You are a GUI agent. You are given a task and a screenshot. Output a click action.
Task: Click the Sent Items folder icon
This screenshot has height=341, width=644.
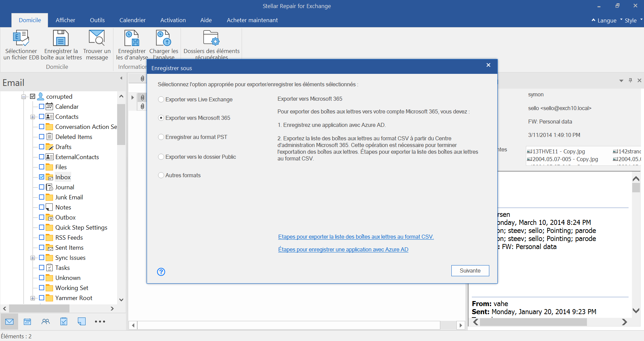pyautogui.click(x=49, y=247)
